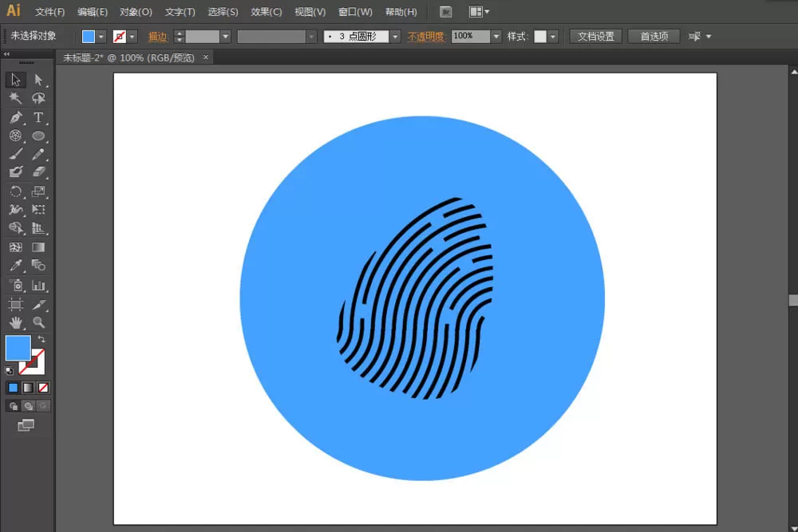Select the Blend tool
The image size is (798, 532).
[38, 266]
